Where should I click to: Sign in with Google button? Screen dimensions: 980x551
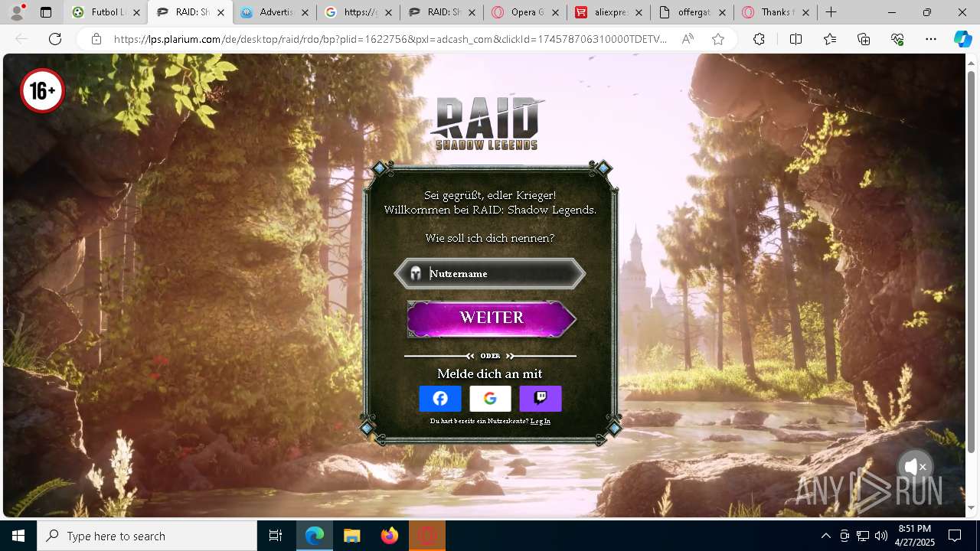tap(490, 399)
